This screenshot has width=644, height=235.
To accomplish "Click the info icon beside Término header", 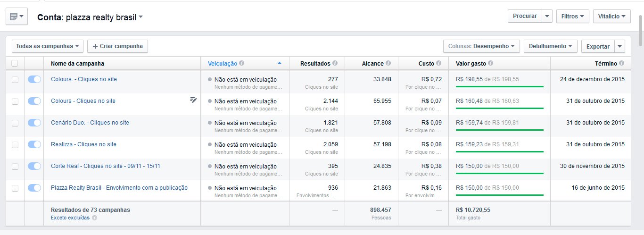I will 622,63.
